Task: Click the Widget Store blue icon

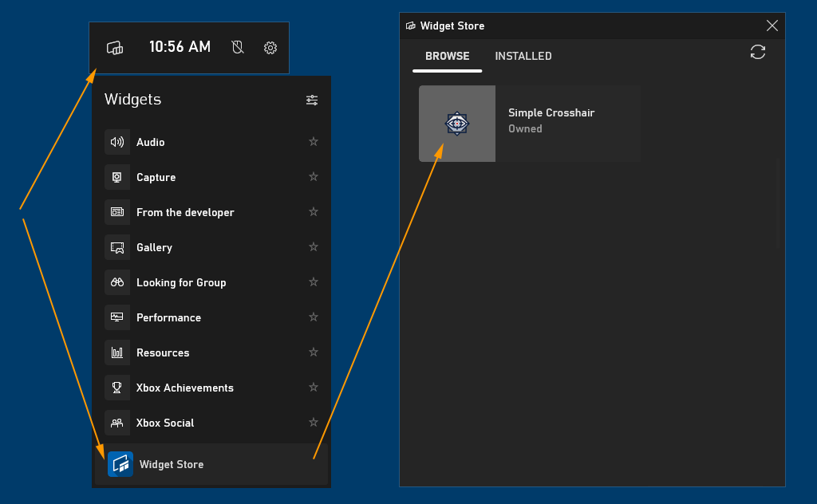Action: pyautogui.click(x=120, y=464)
